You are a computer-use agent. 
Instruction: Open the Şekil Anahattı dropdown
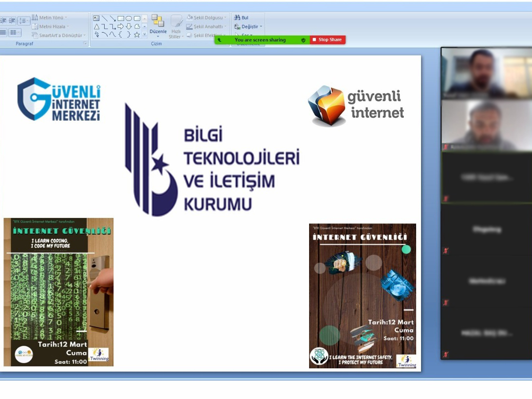pyautogui.click(x=206, y=26)
